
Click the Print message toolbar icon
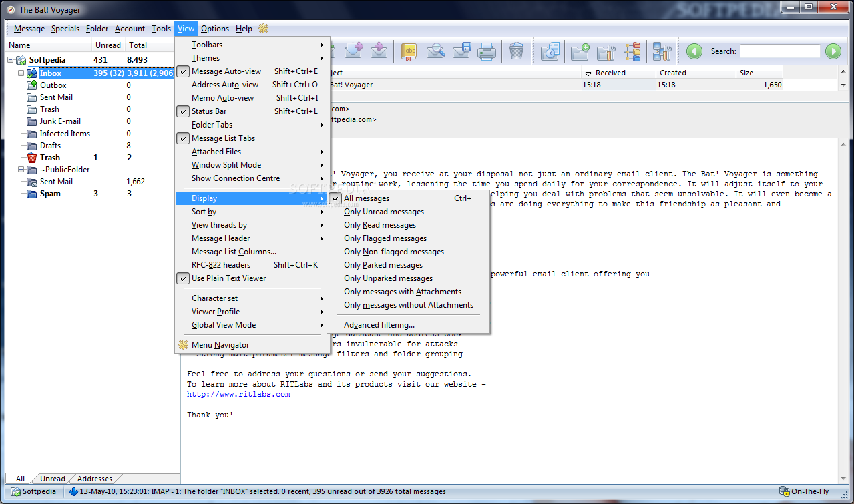(x=487, y=51)
